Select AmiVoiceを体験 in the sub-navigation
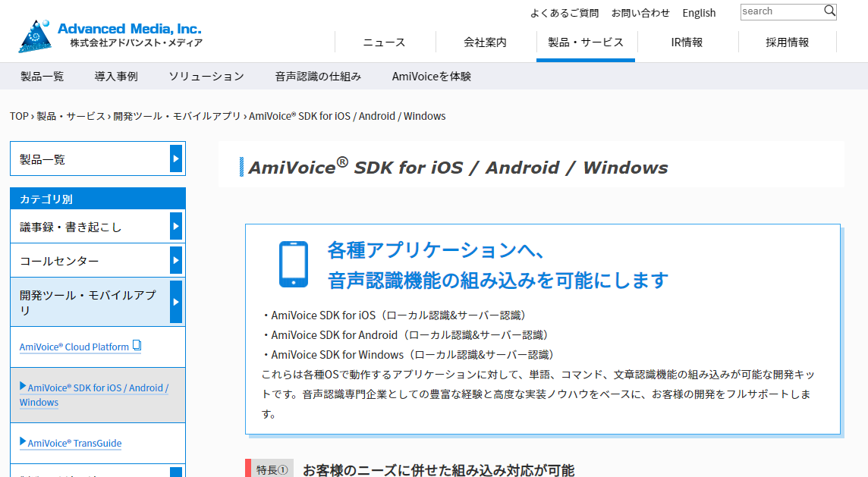 tap(431, 77)
